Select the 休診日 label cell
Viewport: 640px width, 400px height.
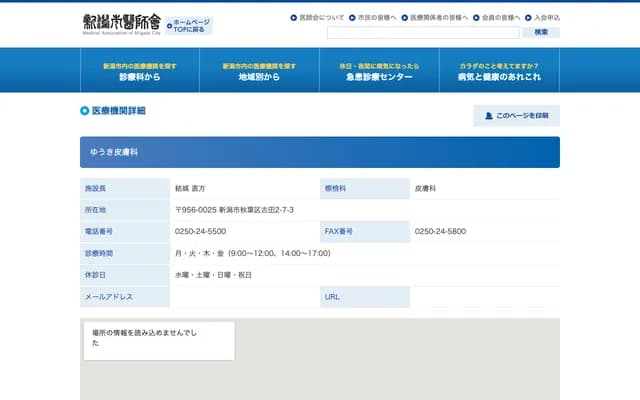(x=125, y=275)
